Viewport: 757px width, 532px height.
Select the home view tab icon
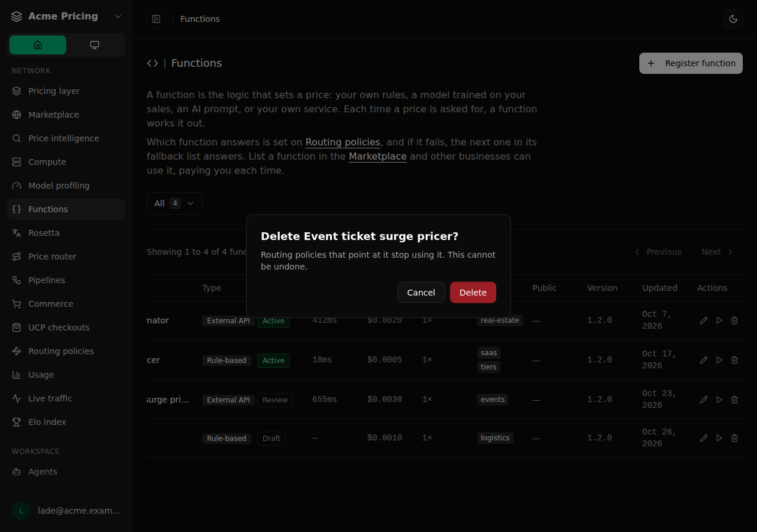pos(38,45)
